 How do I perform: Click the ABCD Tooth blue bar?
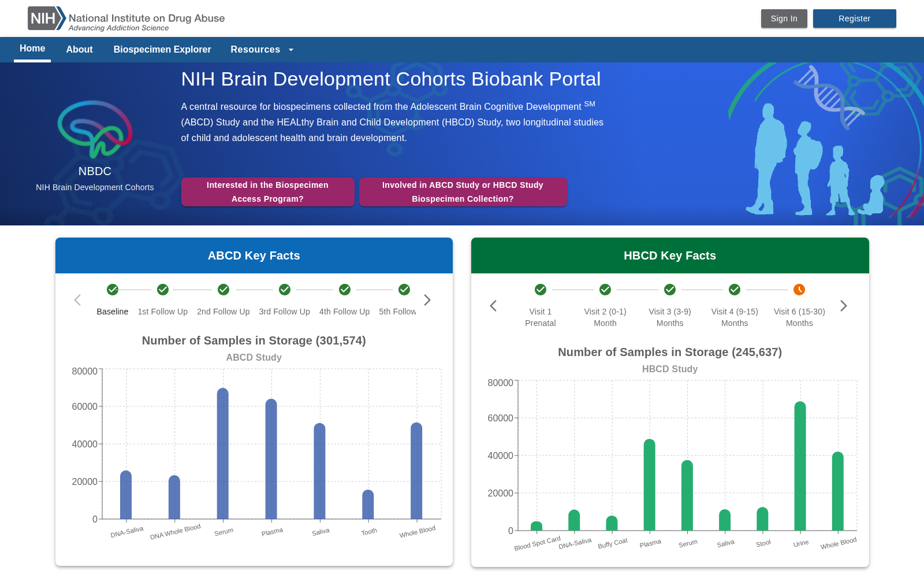click(368, 505)
